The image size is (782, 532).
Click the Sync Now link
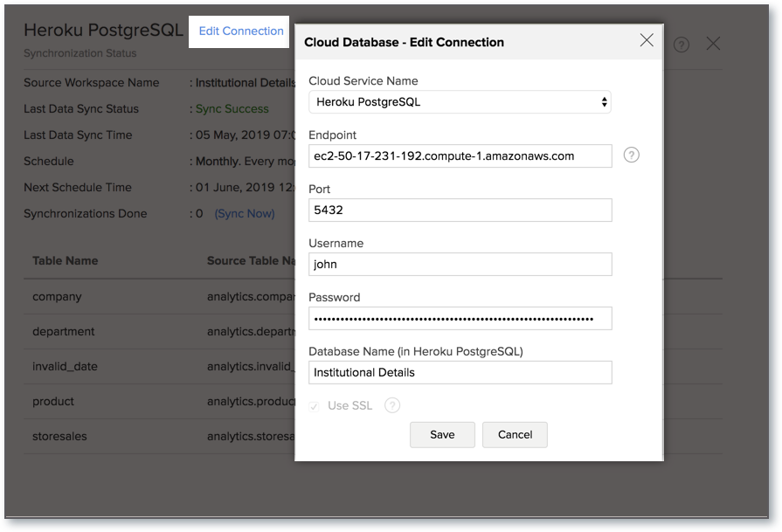tap(245, 213)
